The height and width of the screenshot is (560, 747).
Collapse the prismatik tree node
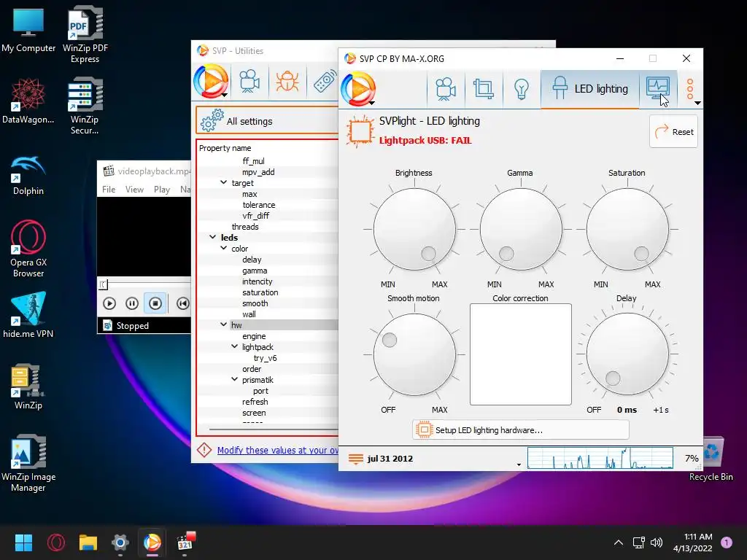[x=234, y=379]
